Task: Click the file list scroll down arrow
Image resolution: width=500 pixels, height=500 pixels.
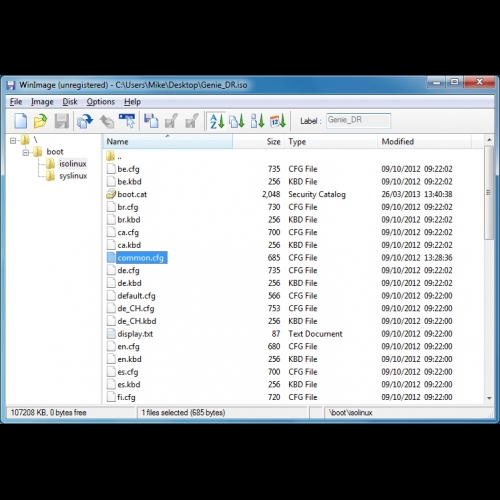Action: click(489, 398)
